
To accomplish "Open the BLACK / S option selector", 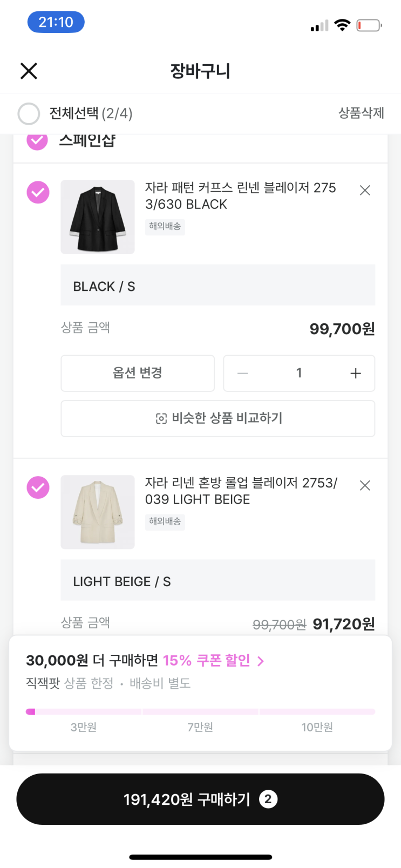I will point(218,286).
